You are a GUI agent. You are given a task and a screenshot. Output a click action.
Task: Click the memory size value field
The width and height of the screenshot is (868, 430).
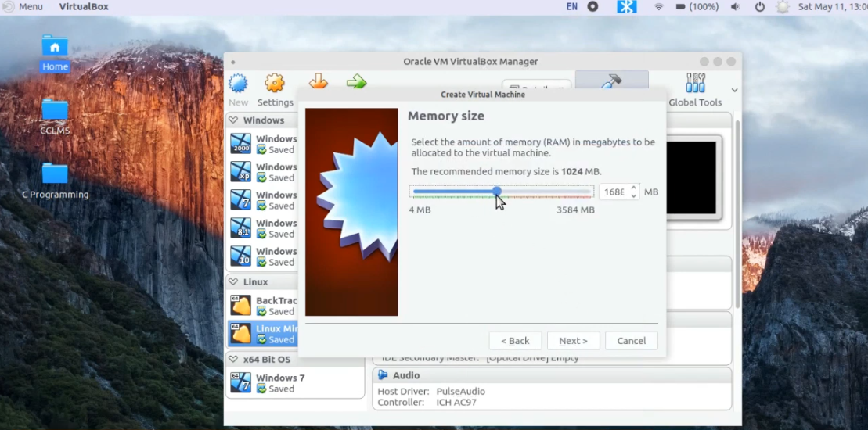(x=614, y=192)
